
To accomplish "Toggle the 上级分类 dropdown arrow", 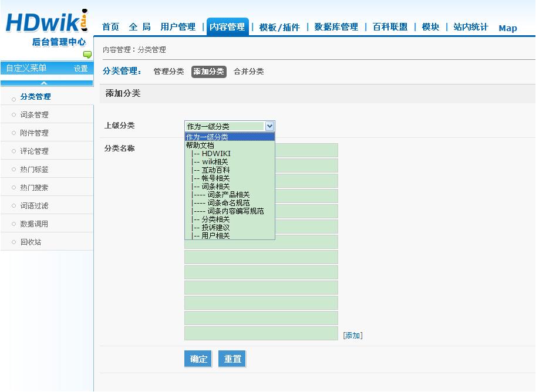I will click(269, 126).
